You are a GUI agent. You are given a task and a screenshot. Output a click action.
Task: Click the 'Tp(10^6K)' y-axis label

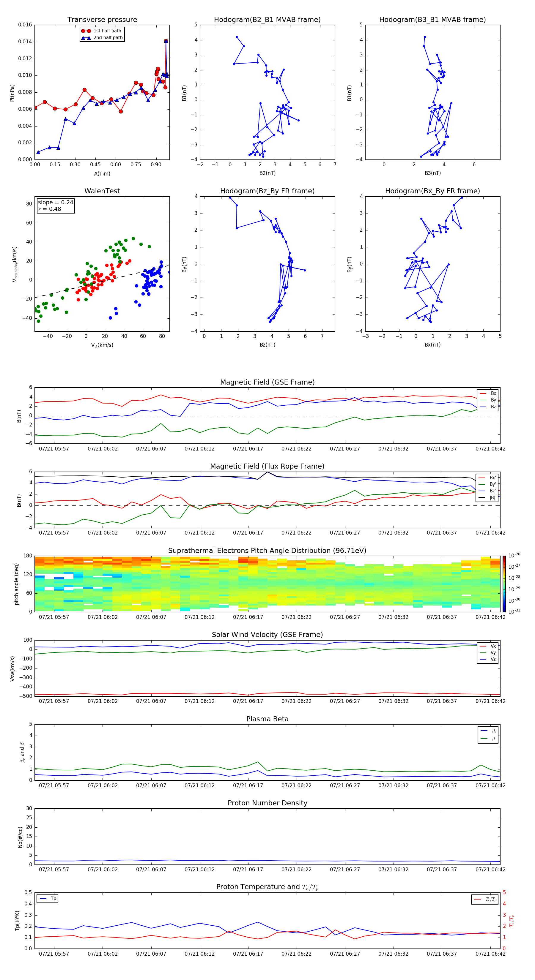click(x=17, y=921)
